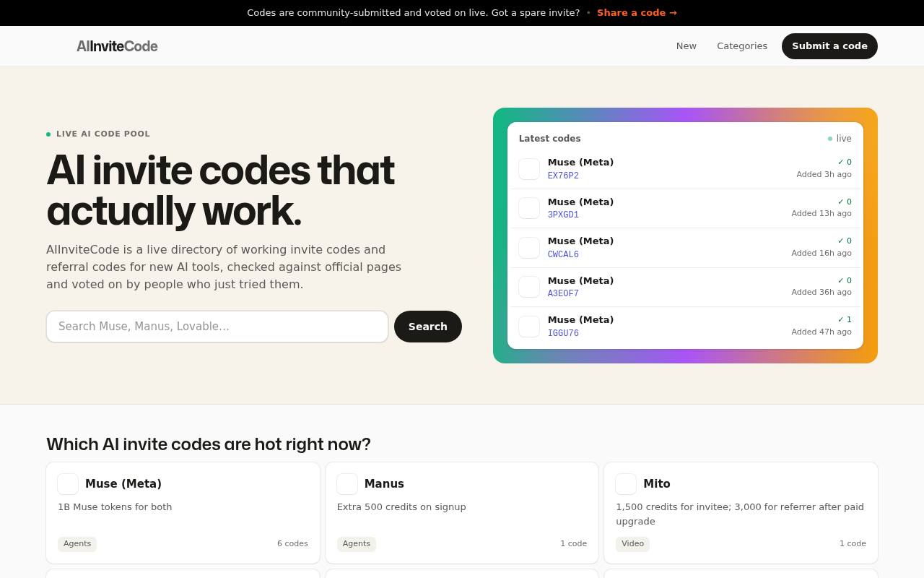Select the A3EOF7 code entry
The height and width of the screenshot is (578, 924).
tap(685, 288)
